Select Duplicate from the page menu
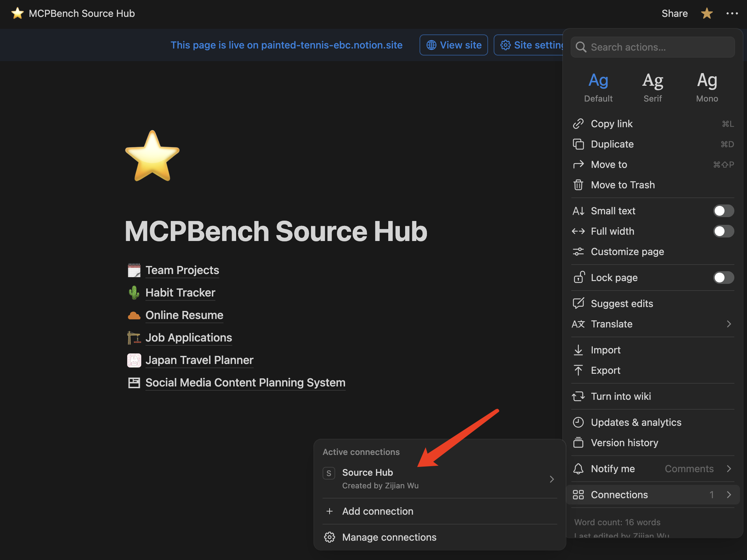Image resolution: width=747 pixels, height=560 pixels. click(612, 144)
